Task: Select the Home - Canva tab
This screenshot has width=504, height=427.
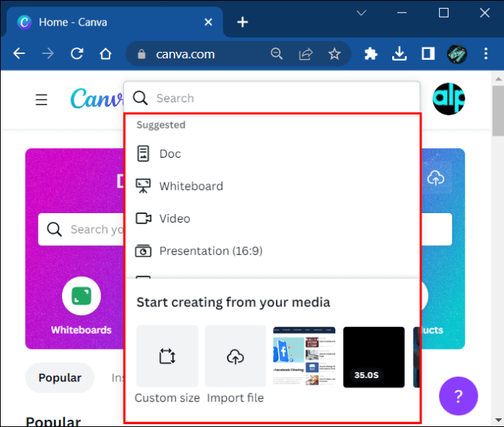Action: click(114, 22)
